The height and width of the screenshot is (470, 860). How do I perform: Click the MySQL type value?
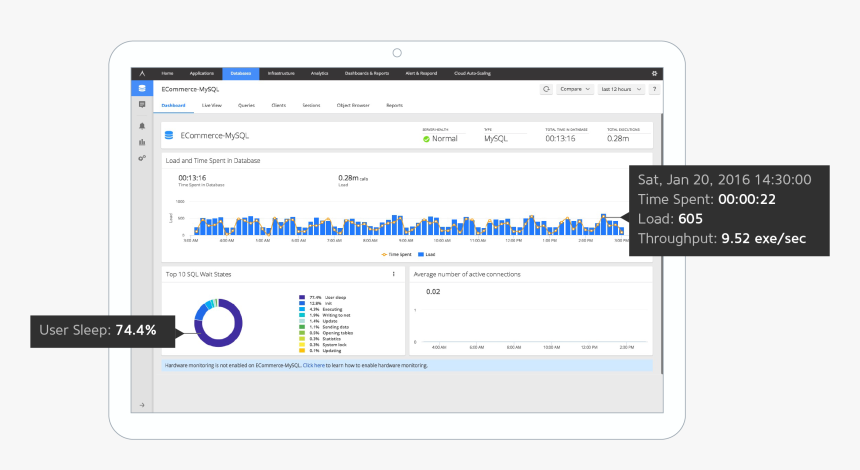click(496, 139)
